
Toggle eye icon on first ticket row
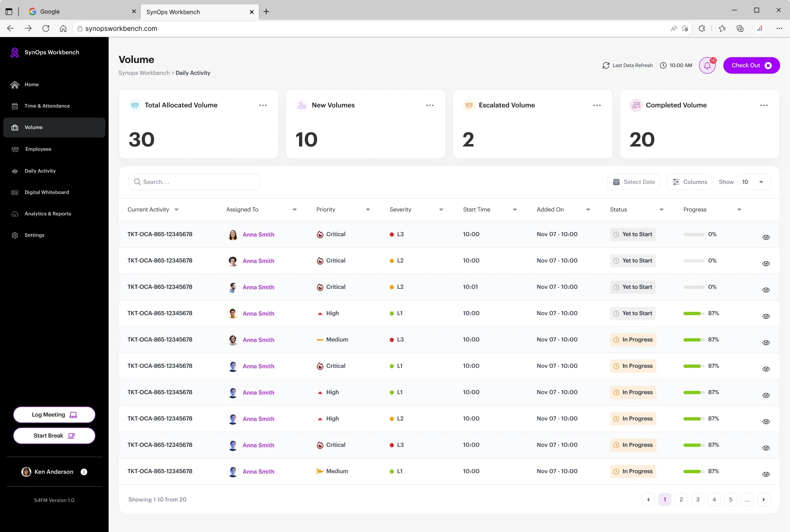[x=766, y=237]
